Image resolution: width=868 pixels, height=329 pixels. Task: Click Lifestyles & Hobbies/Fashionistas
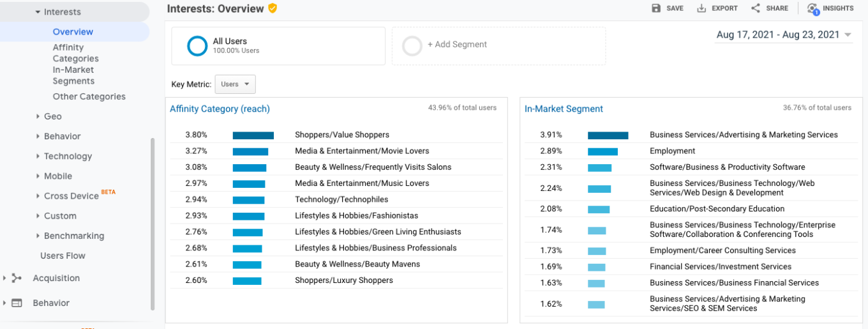(357, 215)
